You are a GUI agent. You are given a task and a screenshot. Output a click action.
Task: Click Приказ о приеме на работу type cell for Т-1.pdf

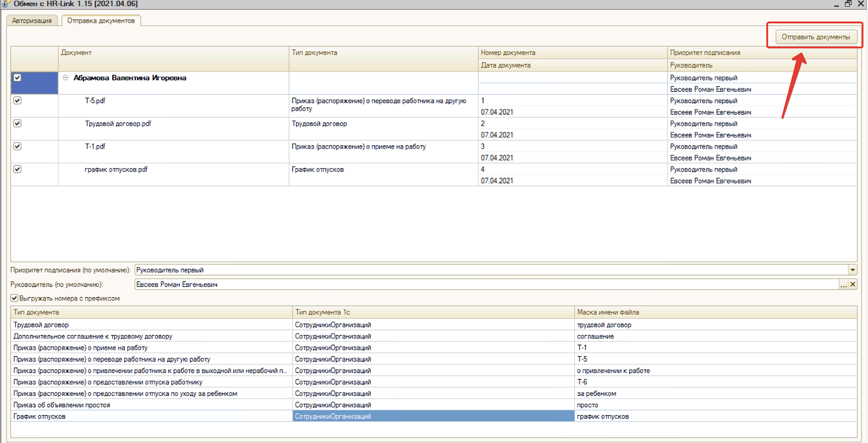tap(384, 152)
